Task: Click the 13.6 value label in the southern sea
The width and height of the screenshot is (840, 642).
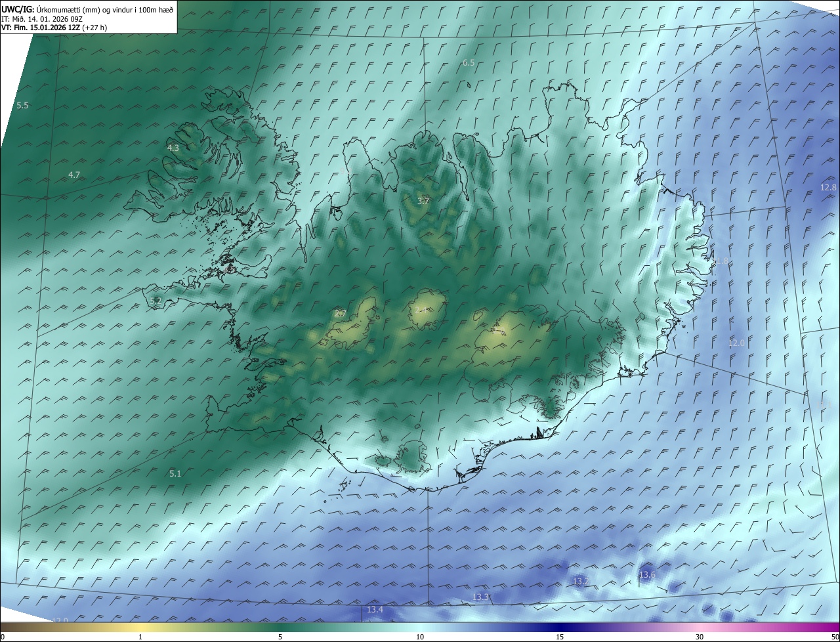Action: (x=647, y=575)
